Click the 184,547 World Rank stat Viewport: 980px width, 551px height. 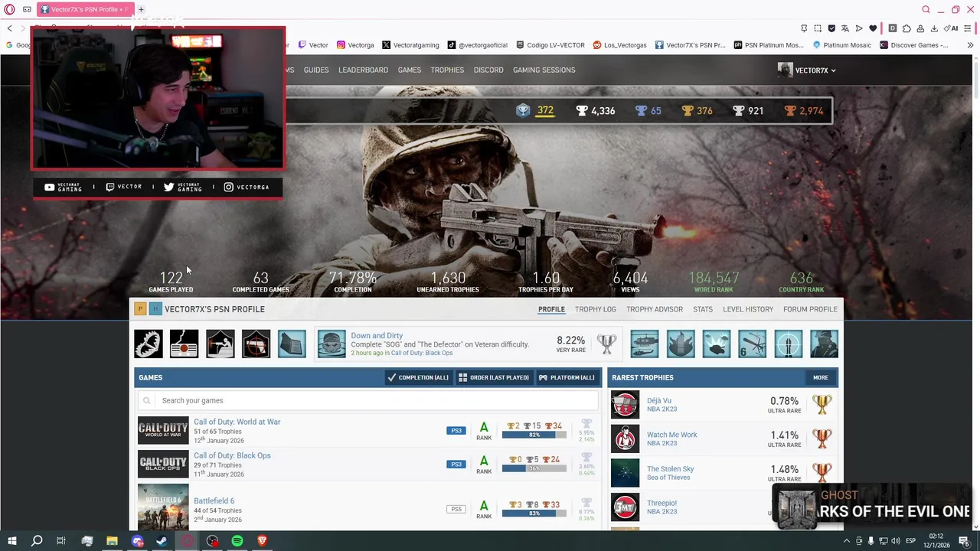[x=714, y=282]
